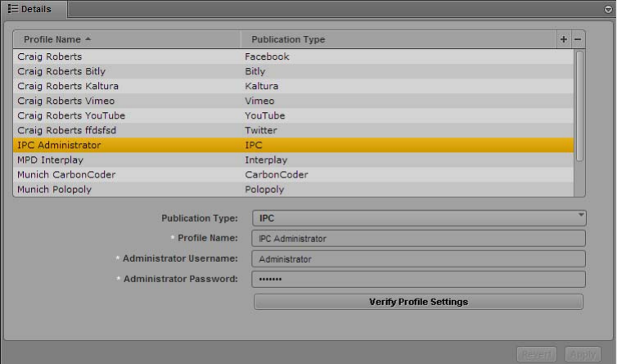The width and height of the screenshot is (617, 364).
Task: Switch to the Details tab
Action: 34,9
